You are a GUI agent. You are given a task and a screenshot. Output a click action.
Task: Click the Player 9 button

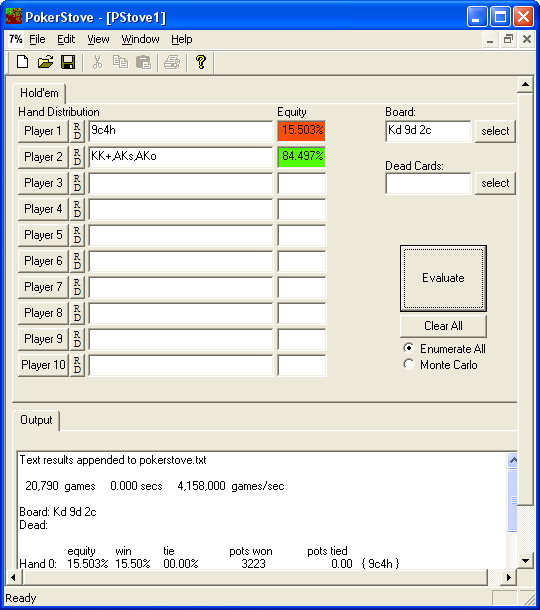pyautogui.click(x=43, y=339)
